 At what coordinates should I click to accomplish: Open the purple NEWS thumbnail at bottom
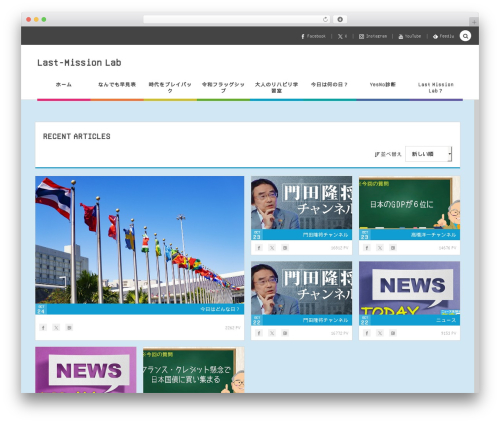point(86,370)
